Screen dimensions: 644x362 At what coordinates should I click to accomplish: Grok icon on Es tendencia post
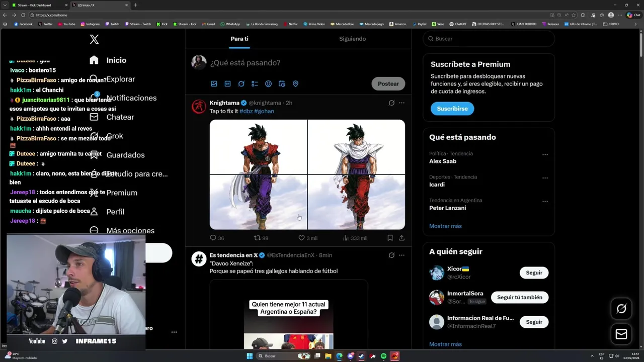(391, 255)
